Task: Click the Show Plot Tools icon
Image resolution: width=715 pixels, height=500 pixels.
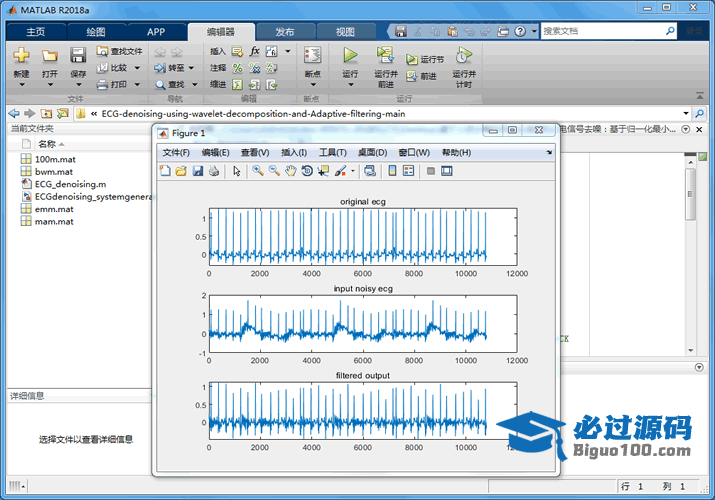Action: tap(447, 171)
